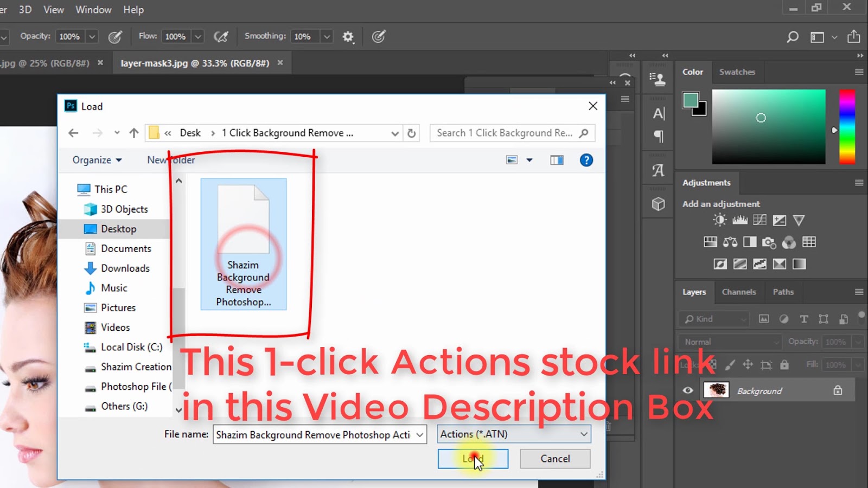Add Photo Filter adjustment

(x=769, y=242)
